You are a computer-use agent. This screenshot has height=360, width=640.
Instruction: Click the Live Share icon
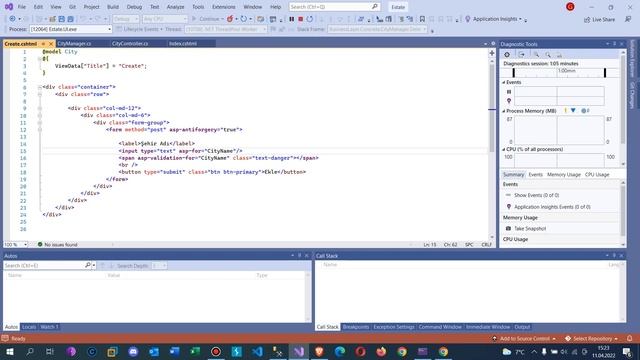[587, 19]
